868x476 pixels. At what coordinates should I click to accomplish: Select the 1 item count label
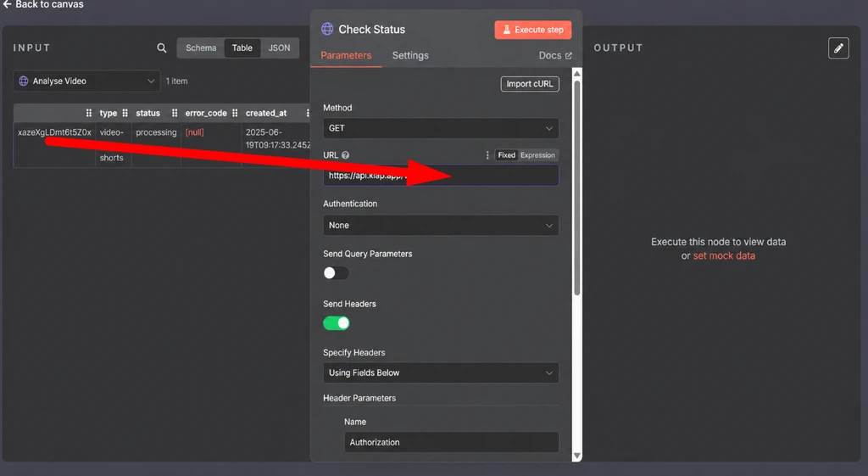click(176, 81)
